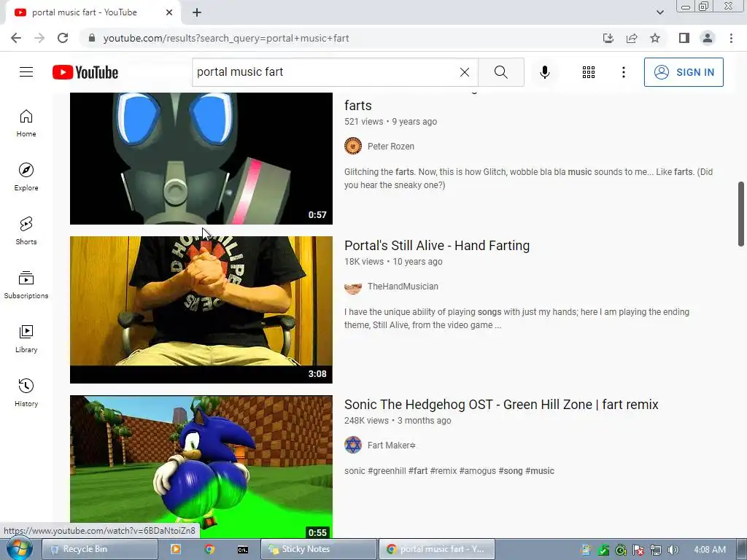Close the 'portal music fart - YouTube' tab
This screenshot has height=560, width=747.
[169, 12]
